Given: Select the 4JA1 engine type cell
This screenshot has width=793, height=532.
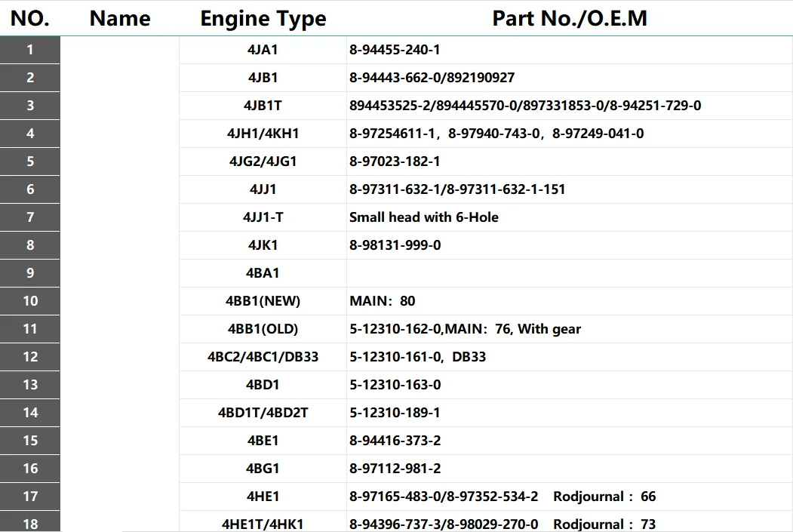Looking at the screenshot, I should (262, 50).
